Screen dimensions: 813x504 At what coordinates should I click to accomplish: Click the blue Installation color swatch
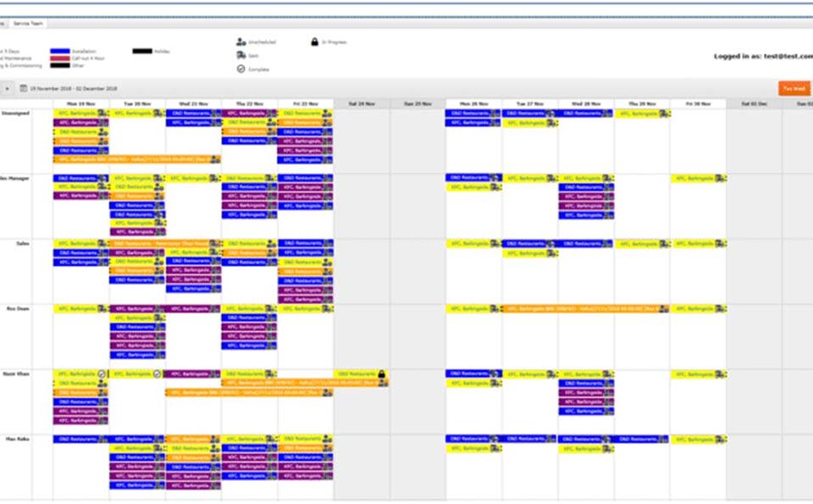tap(59, 52)
